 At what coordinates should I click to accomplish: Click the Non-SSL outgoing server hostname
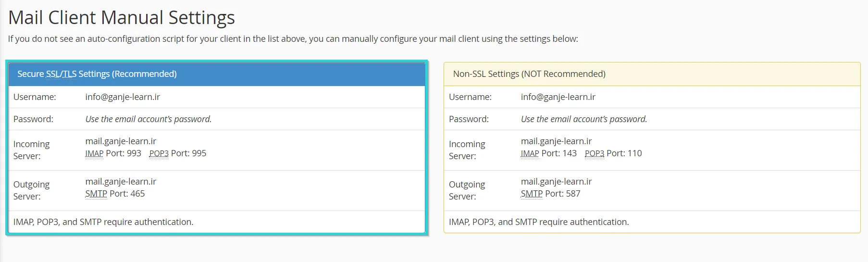click(556, 182)
